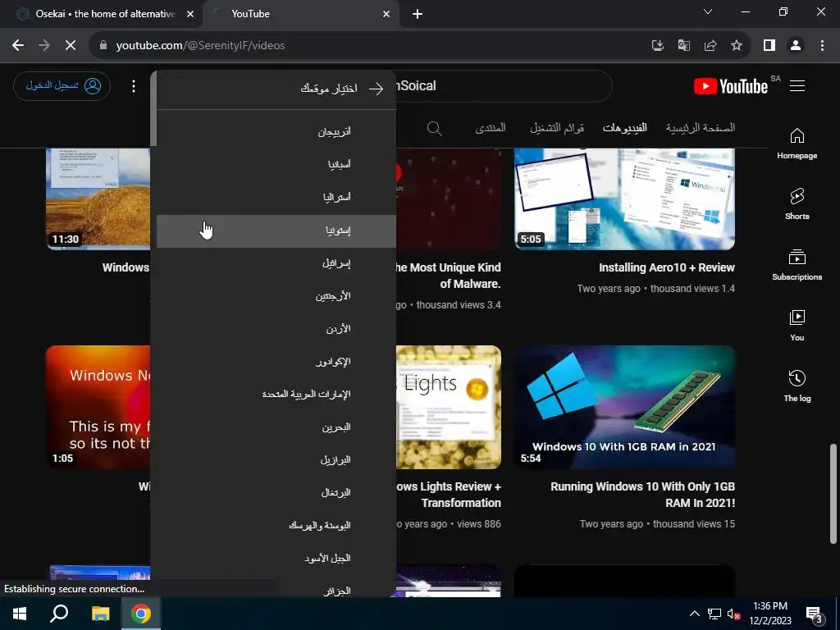Open The log history in sidebar

797,386
